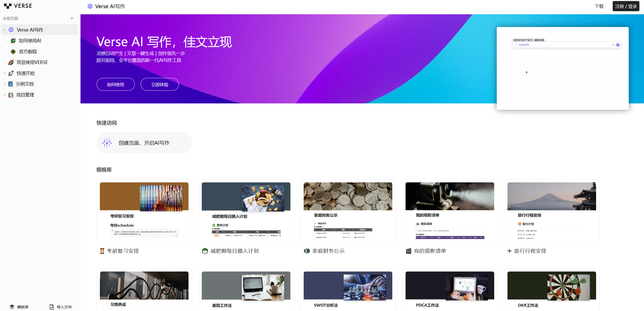Open the 减肥期每日摄入计划 template thumbnail
The width and height of the screenshot is (644, 311).
click(246, 211)
